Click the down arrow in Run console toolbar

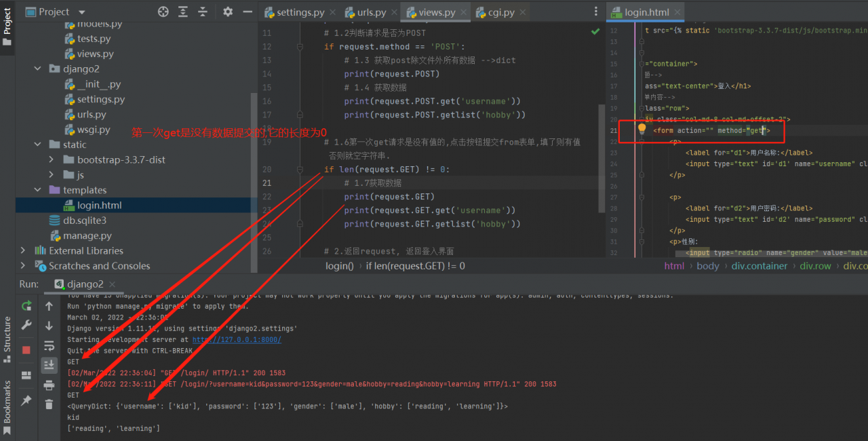49,326
